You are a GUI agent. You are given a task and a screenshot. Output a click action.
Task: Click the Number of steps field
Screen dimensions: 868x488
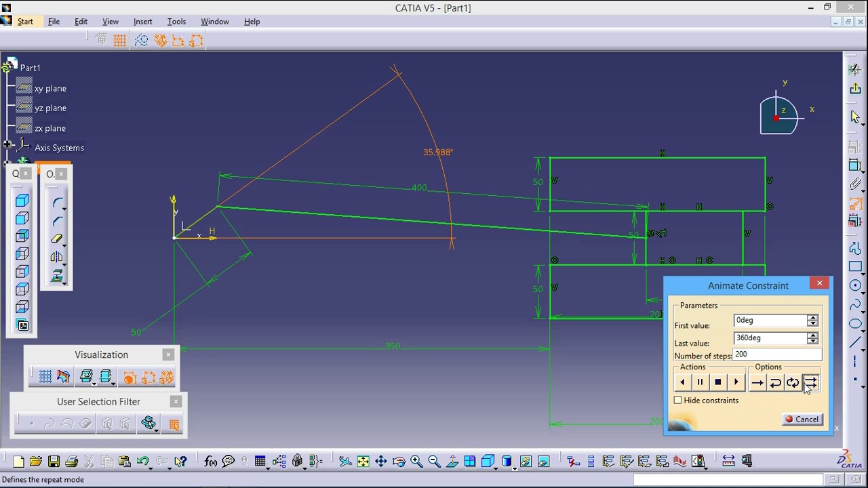pyautogui.click(x=777, y=354)
